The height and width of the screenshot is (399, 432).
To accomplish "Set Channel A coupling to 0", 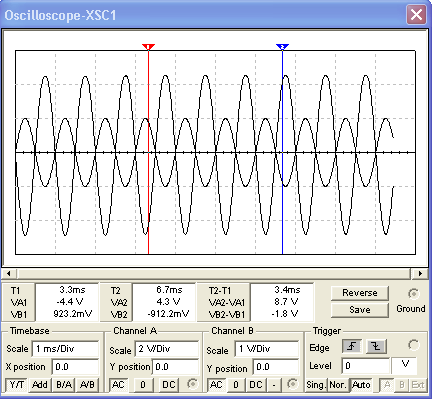I will pos(143,385).
